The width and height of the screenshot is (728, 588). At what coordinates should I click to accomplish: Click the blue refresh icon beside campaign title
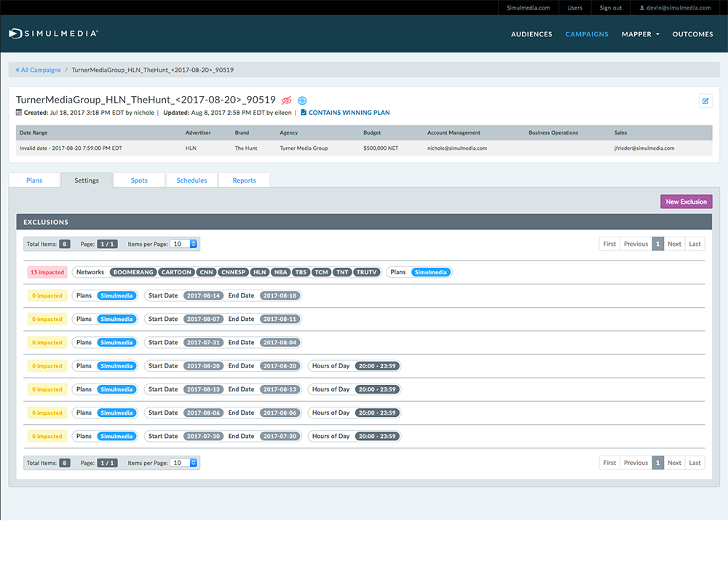tap(302, 100)
